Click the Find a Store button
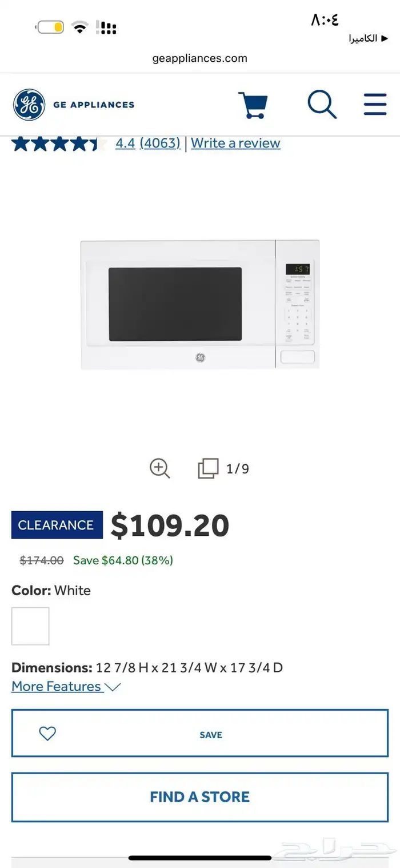The height and width of the screenshot is (868, 400). coord(200,797)
